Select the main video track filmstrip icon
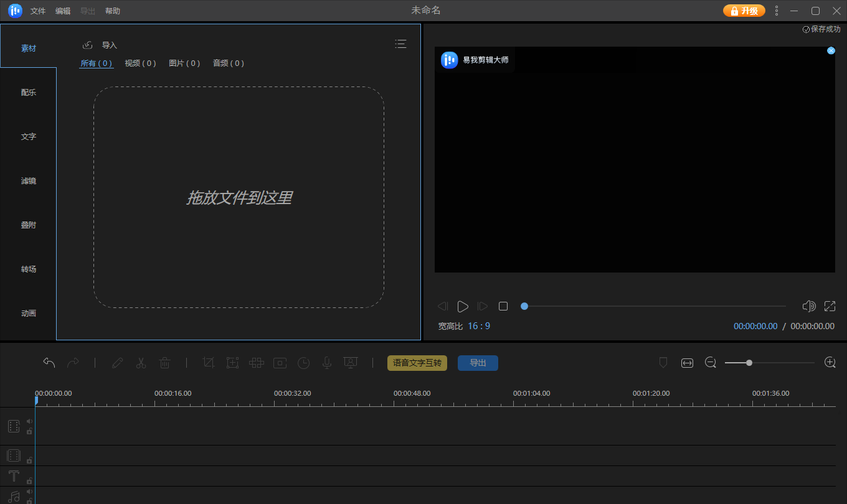 [x=14, y=426]
